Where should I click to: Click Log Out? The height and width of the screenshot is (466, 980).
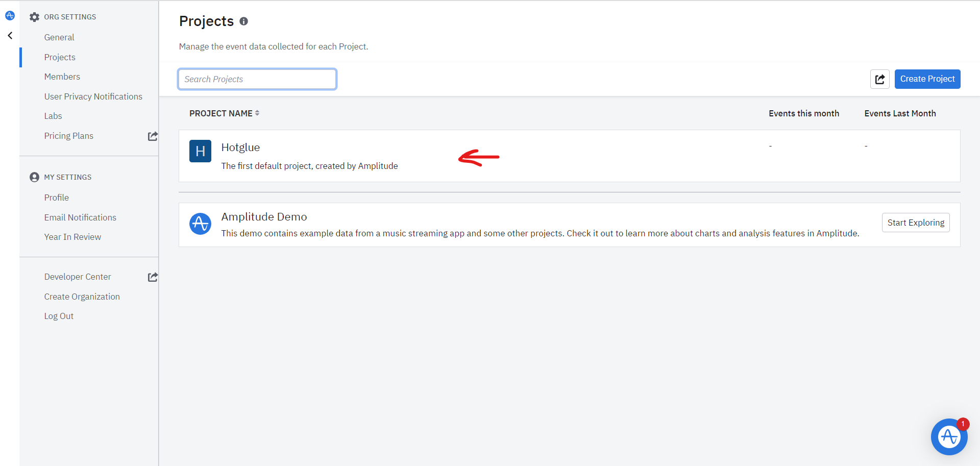[59, 316]
